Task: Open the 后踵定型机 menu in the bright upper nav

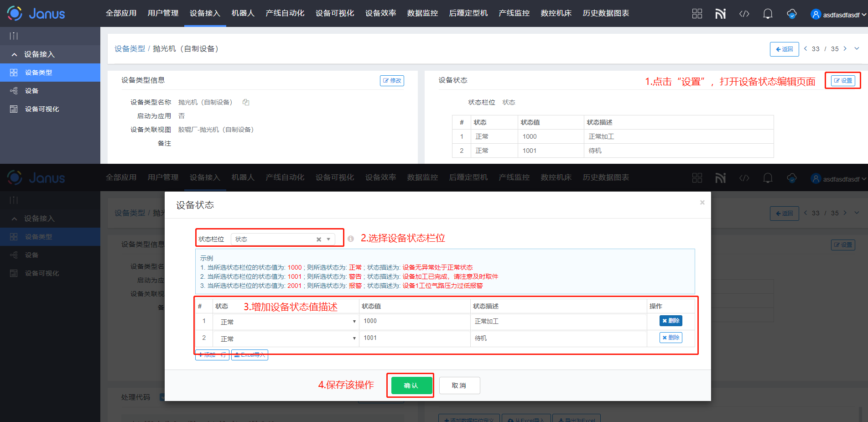Action: (x=468, y=13)
